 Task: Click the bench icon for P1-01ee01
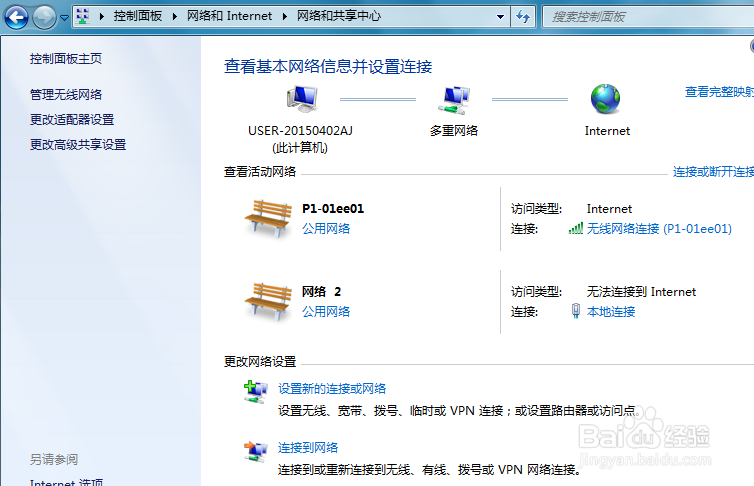point(268,219)
